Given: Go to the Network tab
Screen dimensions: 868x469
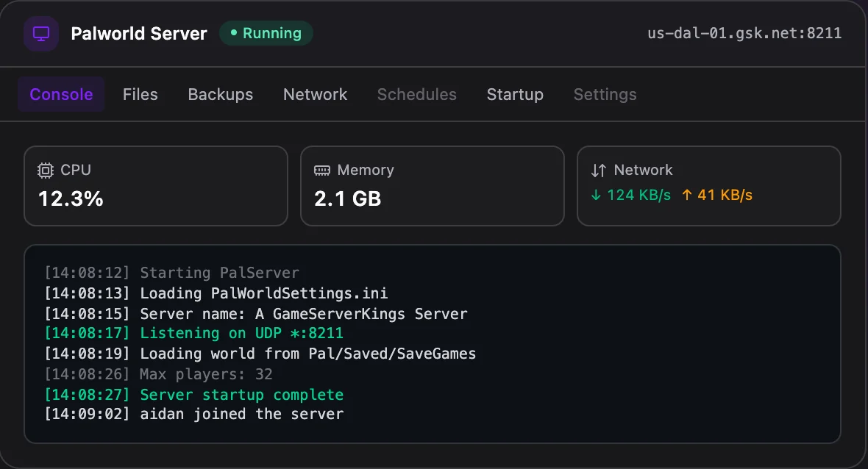Looking at the screenshot, I should point(315,95).
